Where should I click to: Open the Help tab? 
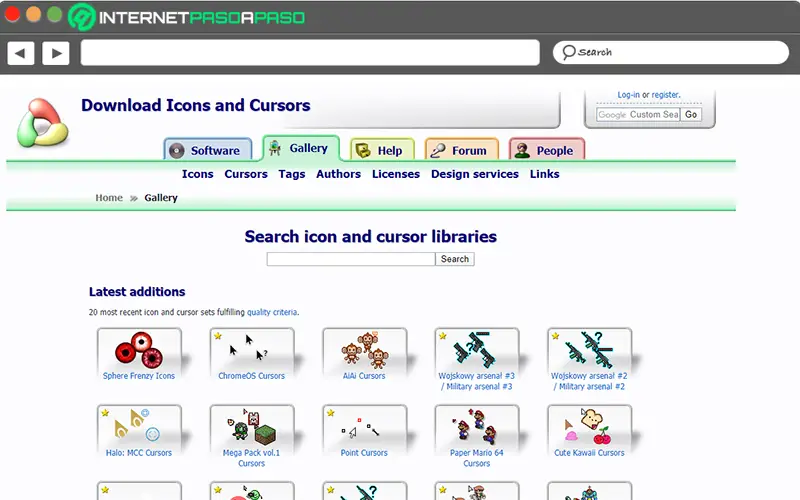[x=383, y=150]
